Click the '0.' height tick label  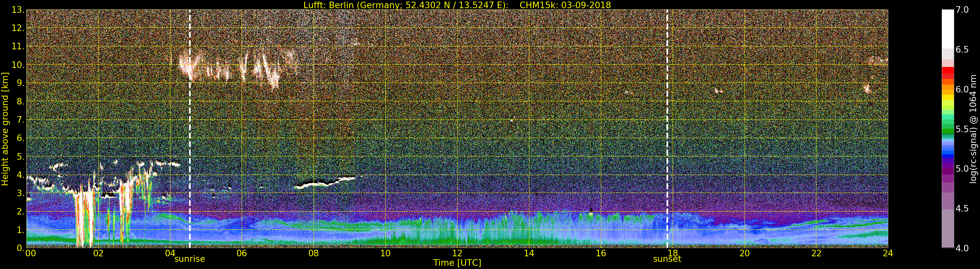[21, 248]
